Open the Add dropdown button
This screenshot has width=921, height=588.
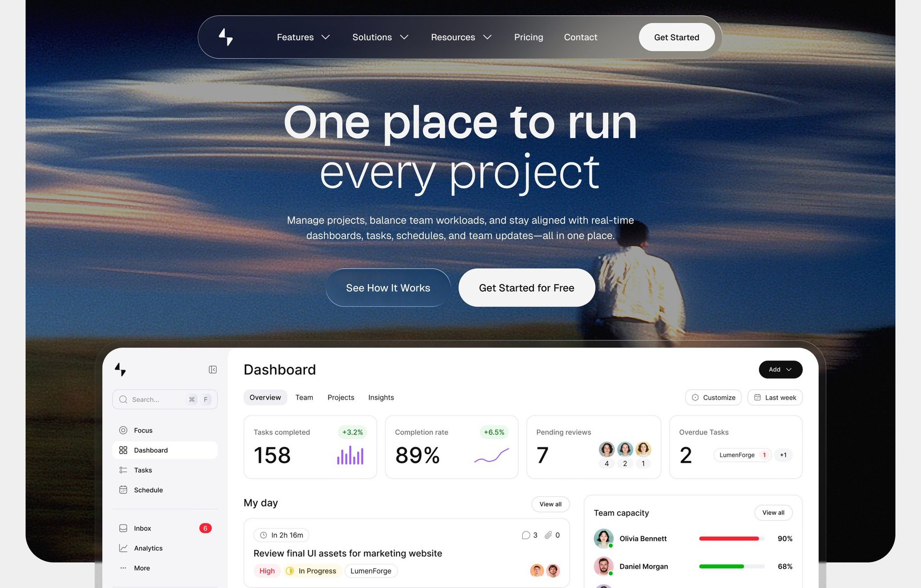(x=780, y=369)
